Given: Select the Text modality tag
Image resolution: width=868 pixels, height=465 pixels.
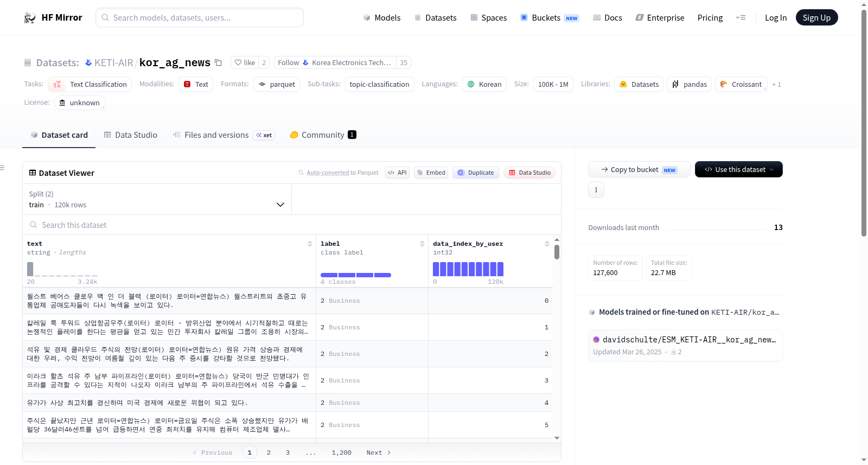Looking at the screenshot, I should [x=196, y=84].
